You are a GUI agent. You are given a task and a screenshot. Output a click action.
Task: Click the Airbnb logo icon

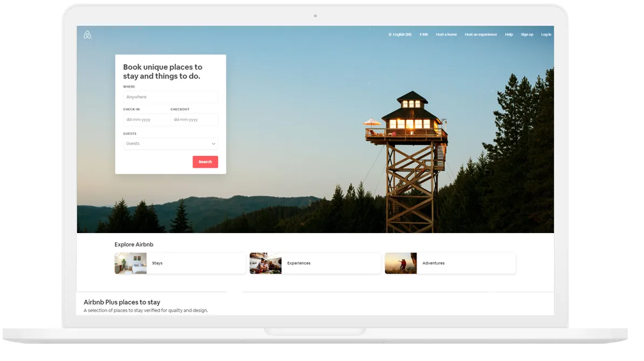(x=87, y=35)
